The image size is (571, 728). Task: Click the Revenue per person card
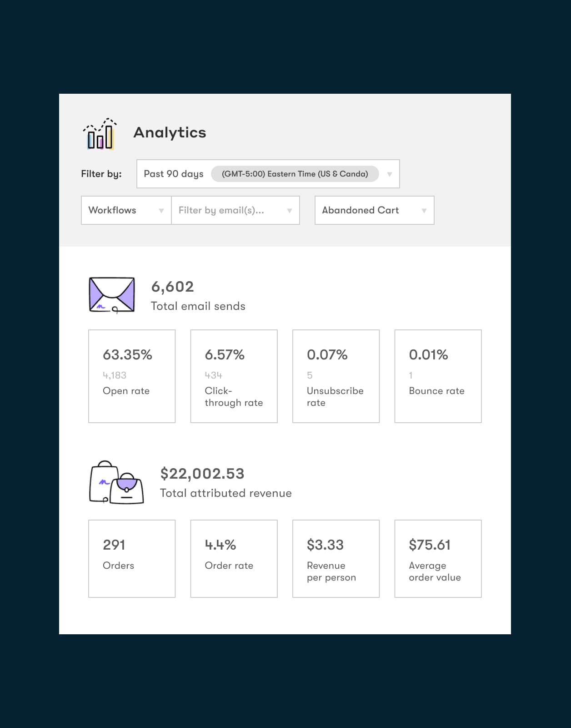click(336, 558)
